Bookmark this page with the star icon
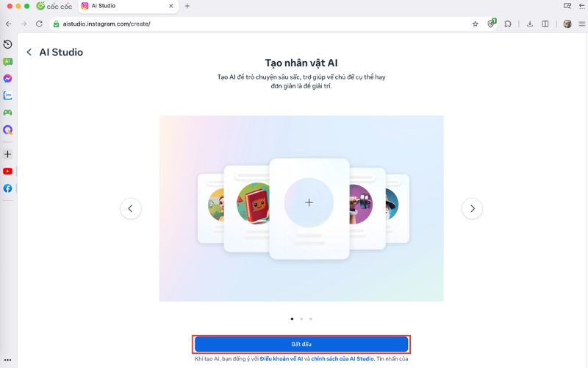 [x=475, y=24]
